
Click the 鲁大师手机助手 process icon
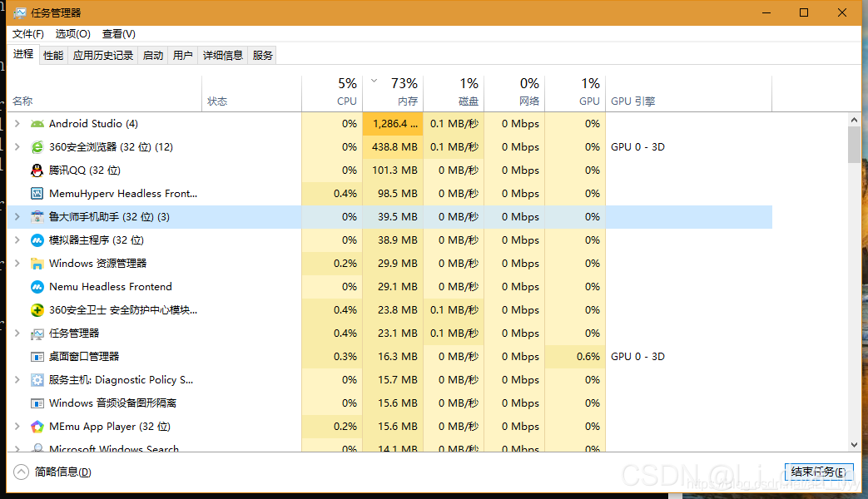[37, 217]
